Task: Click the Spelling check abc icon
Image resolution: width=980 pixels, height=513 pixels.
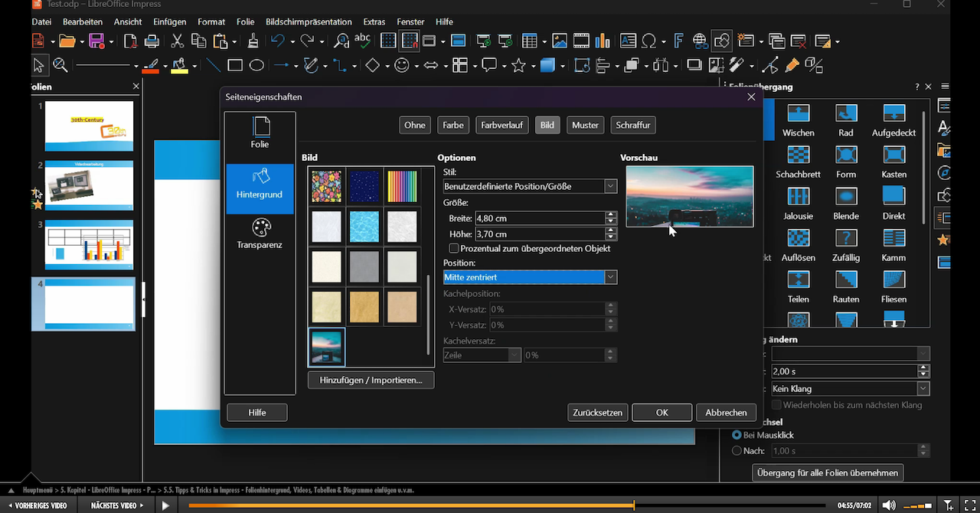Action: [362, 41]
